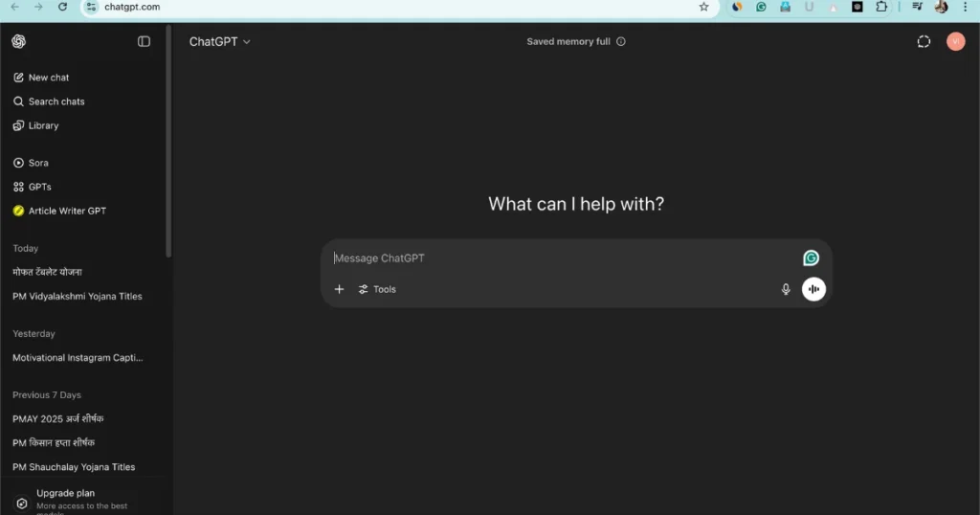Click the 'Saved memory full' notice
Image resolution: width=980 pixels, height=515 pixels.
(x=568, y=41)
